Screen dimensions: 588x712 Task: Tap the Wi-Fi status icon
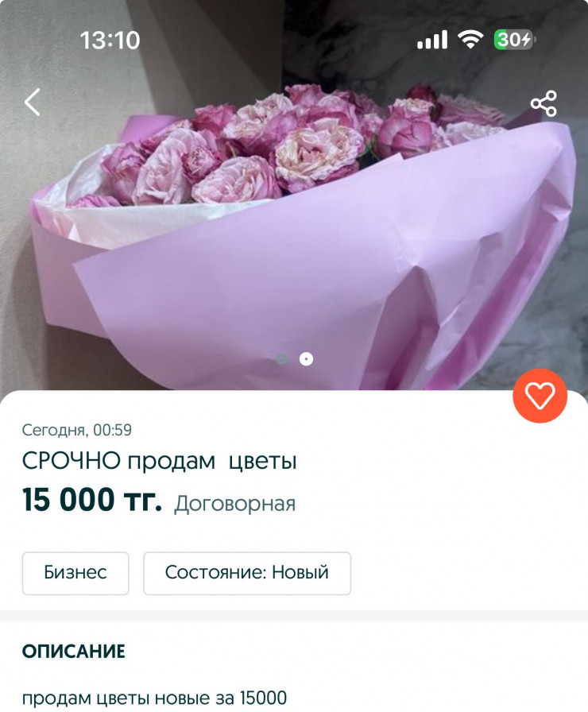(470, 40)
